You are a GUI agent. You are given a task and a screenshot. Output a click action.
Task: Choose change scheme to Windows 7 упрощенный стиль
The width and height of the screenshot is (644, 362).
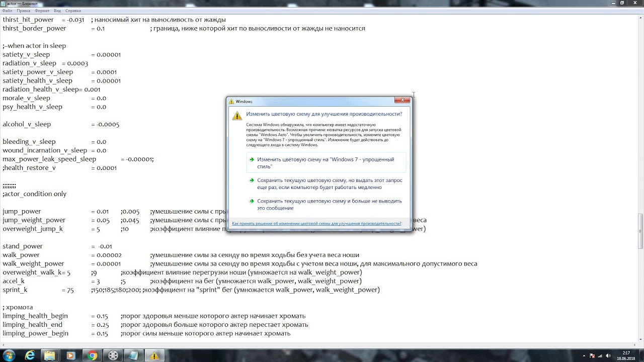pyautogui.click(x=326, y=163)
